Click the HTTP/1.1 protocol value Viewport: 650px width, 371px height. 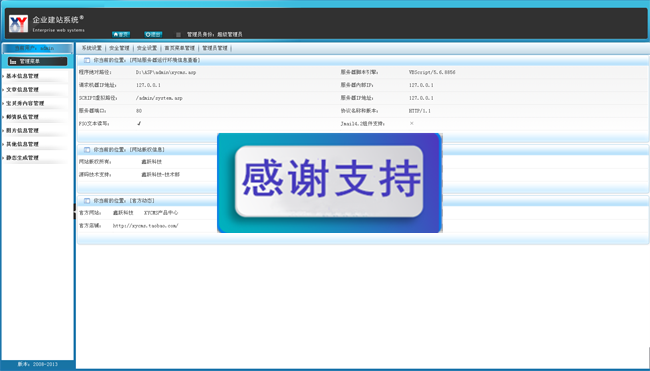click(x=420, y=111)
